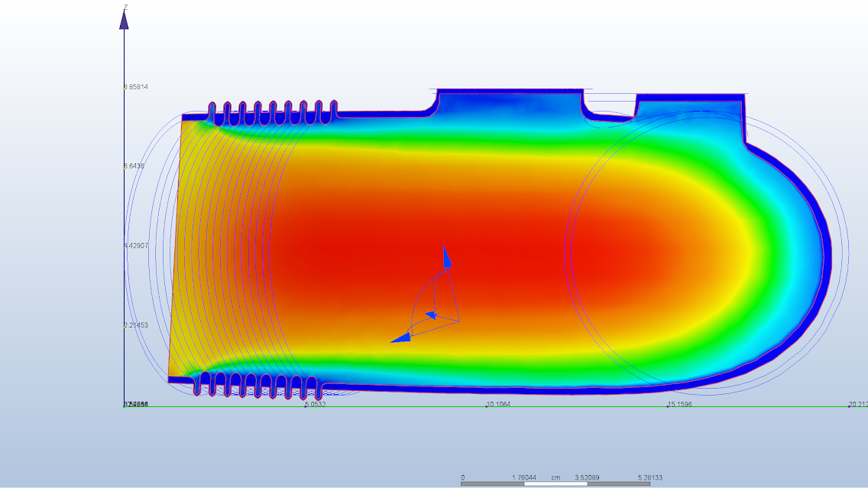The image size is (868, 488).
Task: Click the smaller right port on top wall
Action: click(689, 105)
